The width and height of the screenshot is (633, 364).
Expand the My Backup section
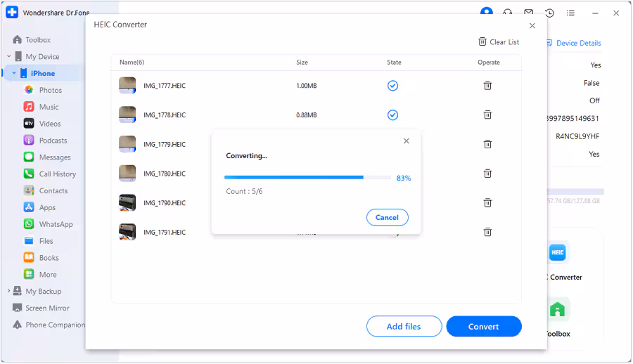point(9,292)
